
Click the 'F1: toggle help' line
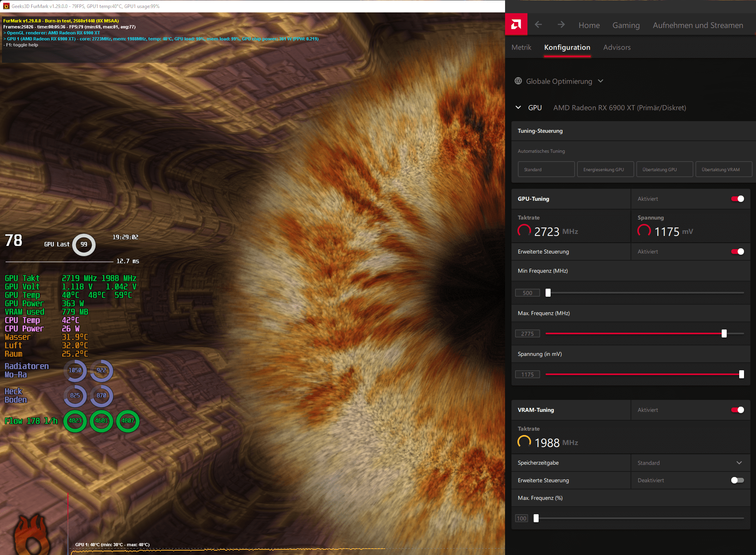tap(21, 45)
